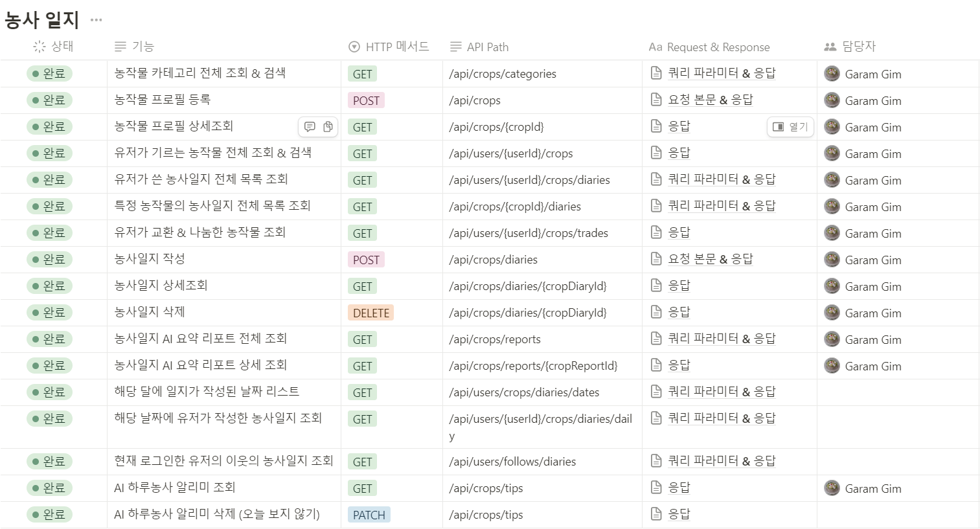Open page icon in /api/users/{userId}/crops/trades row
The image size is (980, 529).
[x=656, y=232]
